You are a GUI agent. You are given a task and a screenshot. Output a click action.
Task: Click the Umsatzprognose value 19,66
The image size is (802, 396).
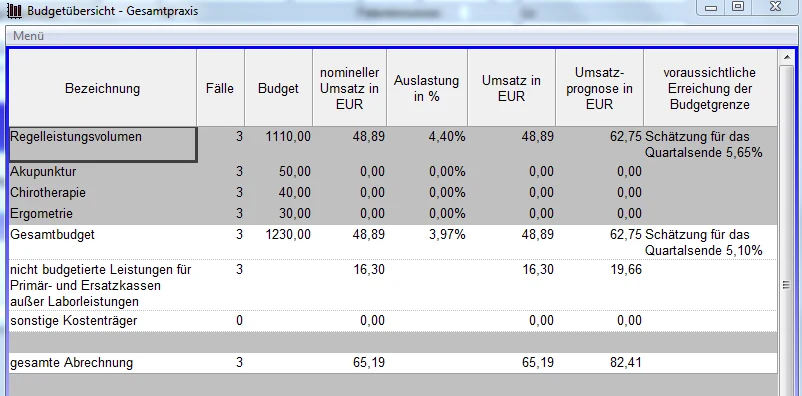(x=626, y=269)
